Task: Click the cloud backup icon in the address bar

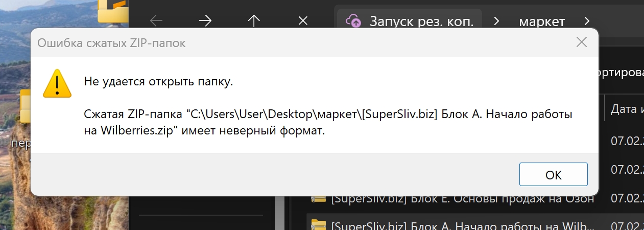Action: click(353, 21)
